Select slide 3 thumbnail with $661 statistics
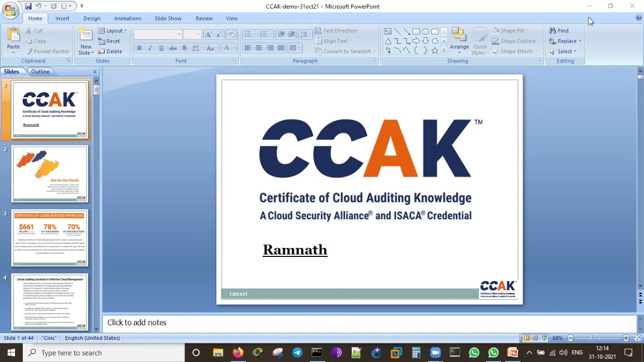 tap(50, 238)
